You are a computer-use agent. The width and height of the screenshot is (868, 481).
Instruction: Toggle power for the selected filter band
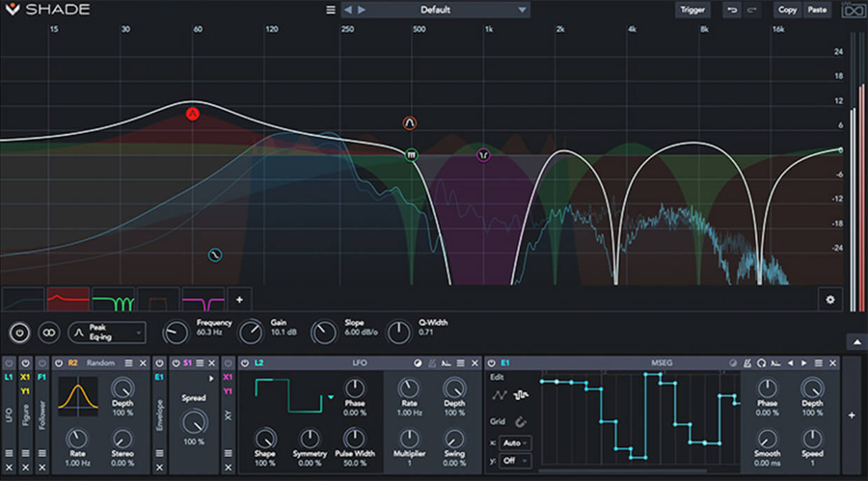pos(19,333)
